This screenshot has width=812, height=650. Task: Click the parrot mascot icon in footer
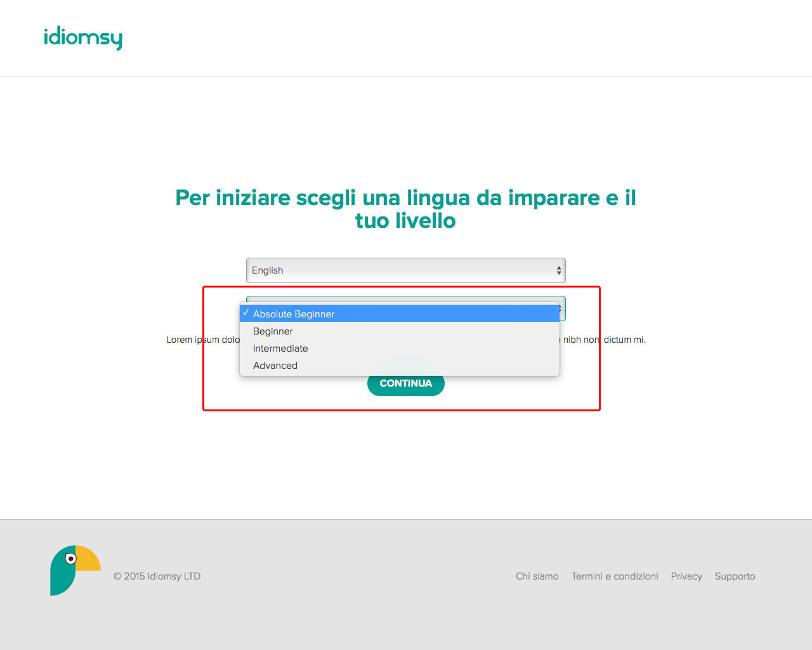click(x=75, y=570)
